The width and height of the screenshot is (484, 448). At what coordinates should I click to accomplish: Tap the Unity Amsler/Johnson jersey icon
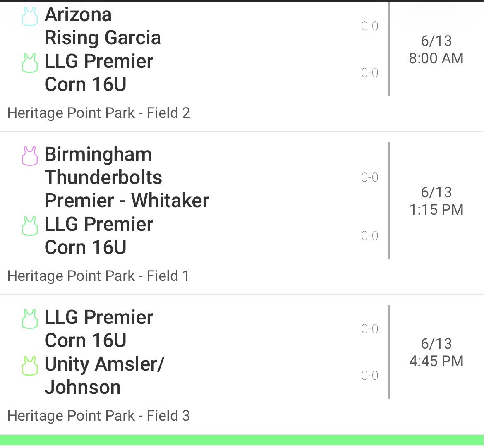[x=30, y=366]
